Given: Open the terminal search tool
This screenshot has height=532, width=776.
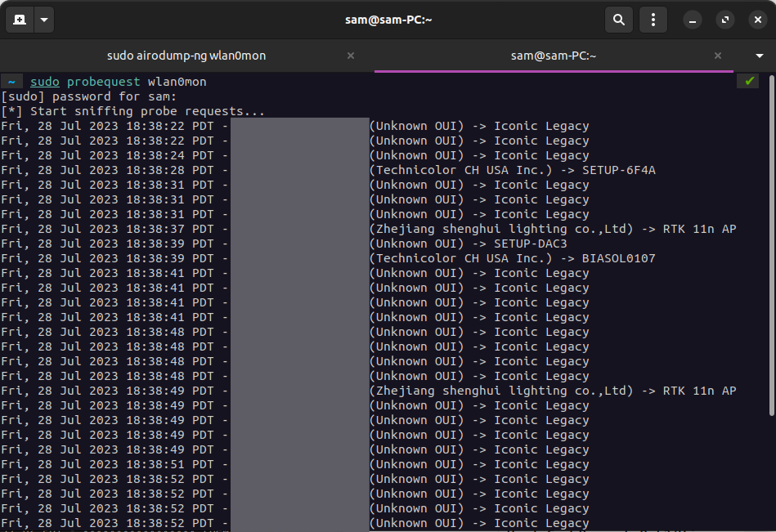Looking at the screenshot, I should [619, 20].
